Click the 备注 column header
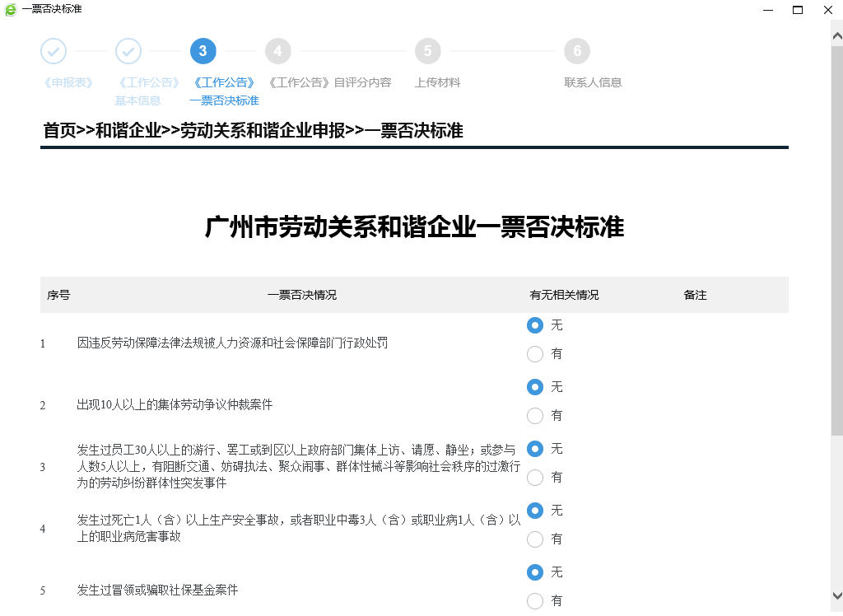The width and height of the screenshot is (843, 616). point(695,295)
